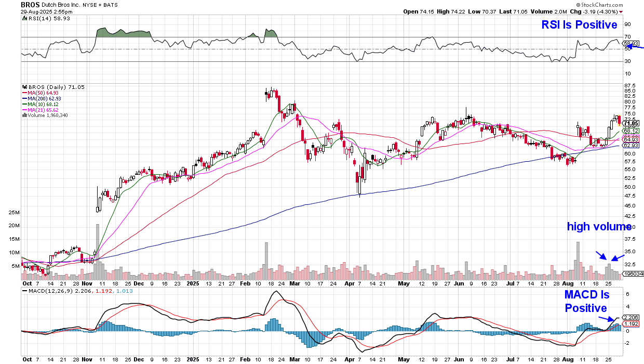Click the 'RSI Is Positive' annotation
The width and height of the screenshot is (644, 364).
(x=579, y=24)
